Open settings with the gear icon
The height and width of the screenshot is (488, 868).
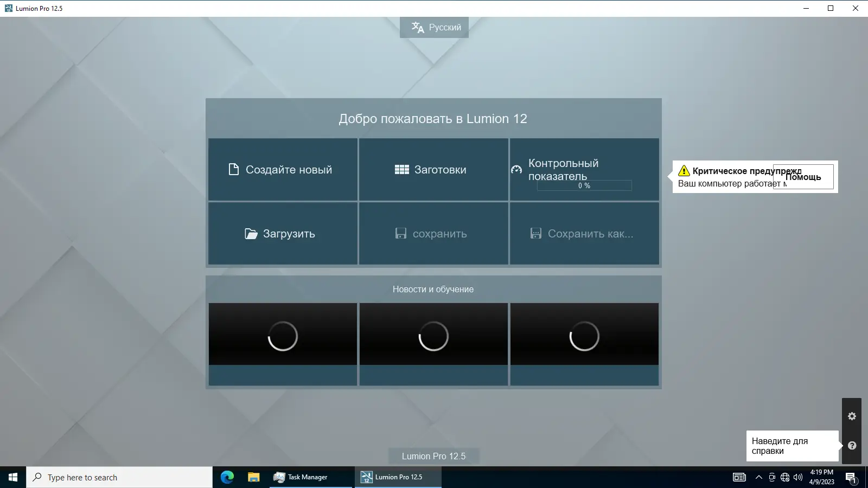pos(852,416)
